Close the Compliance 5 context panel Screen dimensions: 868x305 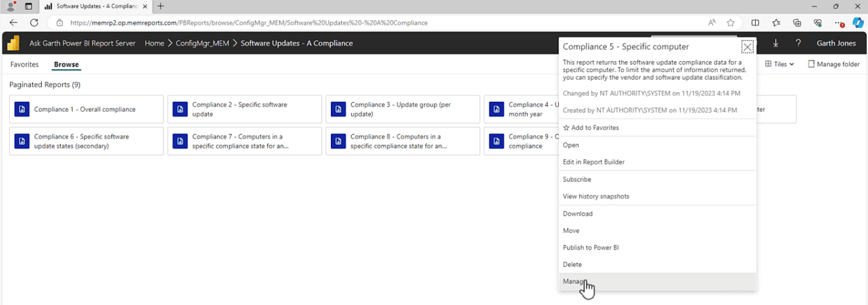(x=748, y=47)
